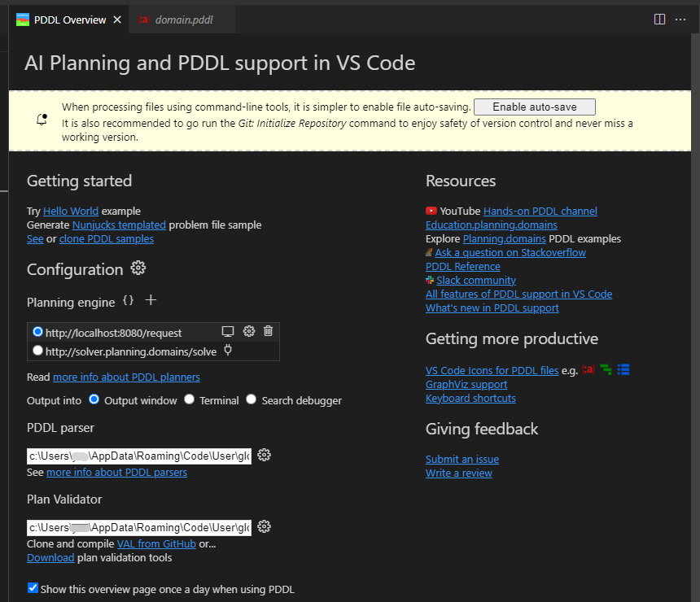Image resolution: width=700 pixels, height=602 pixels.
Task: Open Configuration settings gear icon
Action: click(x=138, y=268)
